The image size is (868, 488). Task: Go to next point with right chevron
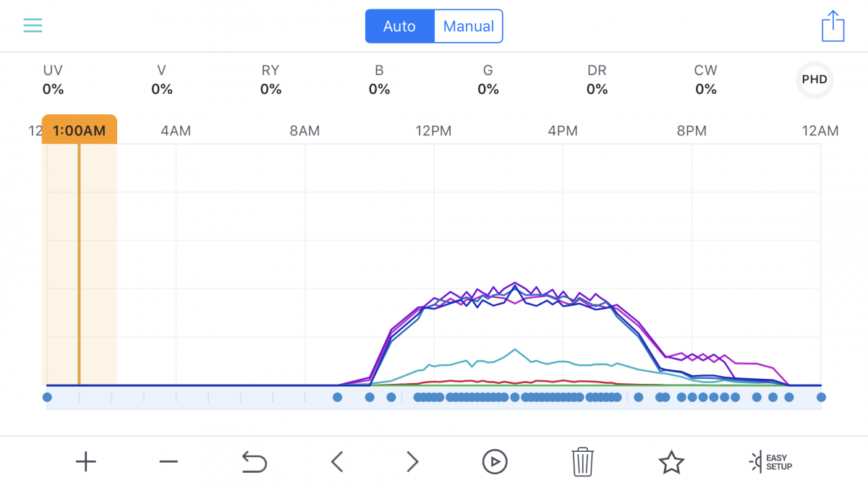412,461
